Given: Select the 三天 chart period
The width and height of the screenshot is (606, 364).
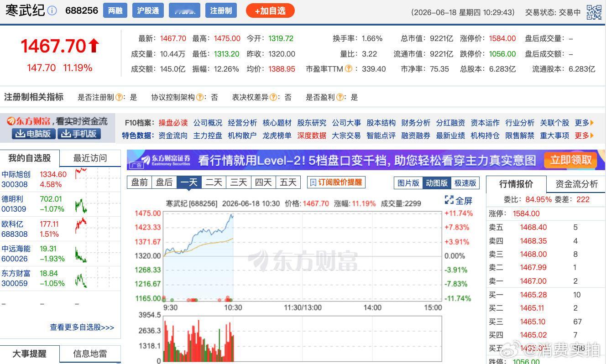Looking at the screenshot, I should (238, 182).
